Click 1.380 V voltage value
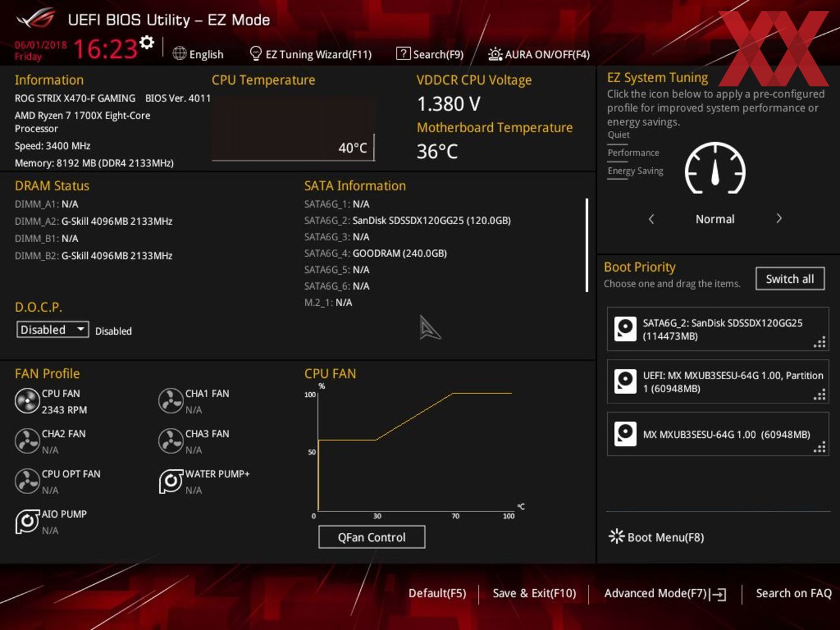The width and height of the screenshot is (840, 630). [x=448, y=104]
